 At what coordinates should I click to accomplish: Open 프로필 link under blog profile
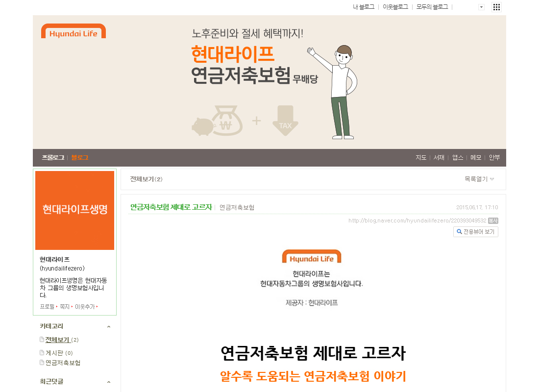(47, 307)
